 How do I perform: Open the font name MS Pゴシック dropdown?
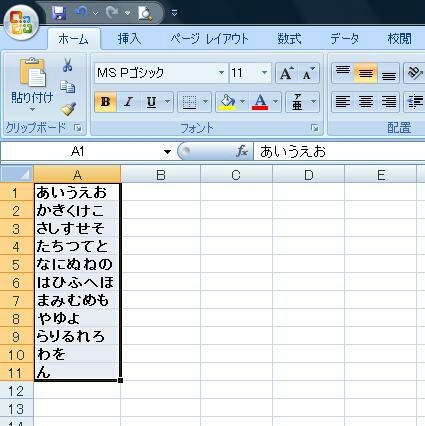click(221, 72)
